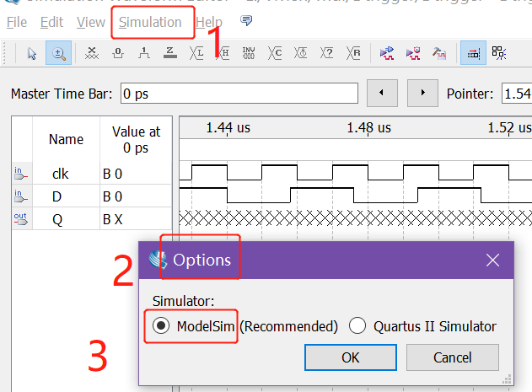532x392 pixels.
Task: Toggle snap to grid icon
Action: click(x=499, y=53)
